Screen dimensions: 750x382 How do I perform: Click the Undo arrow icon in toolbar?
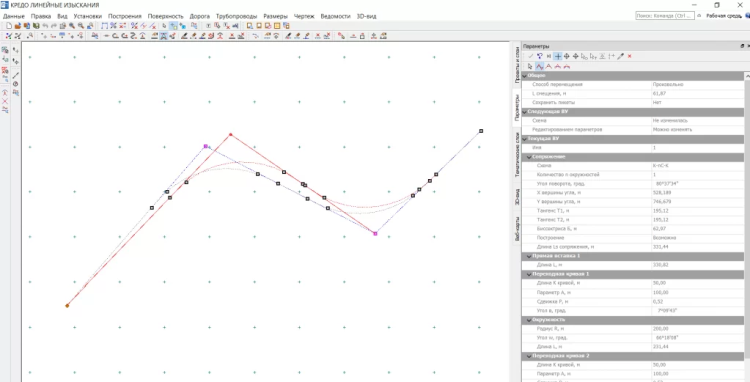(45, 25)
